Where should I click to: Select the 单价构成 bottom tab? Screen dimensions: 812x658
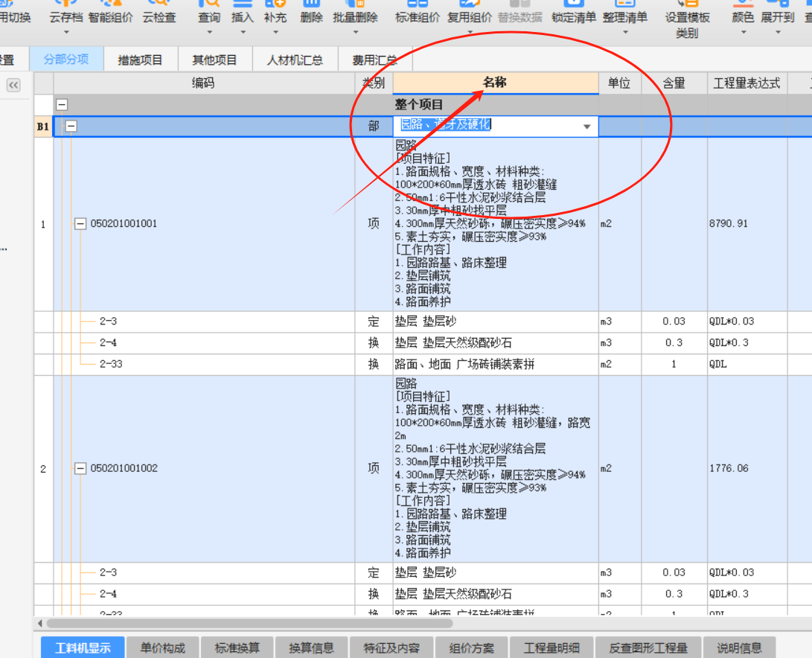pyautogui.click(x=162, y=648)
